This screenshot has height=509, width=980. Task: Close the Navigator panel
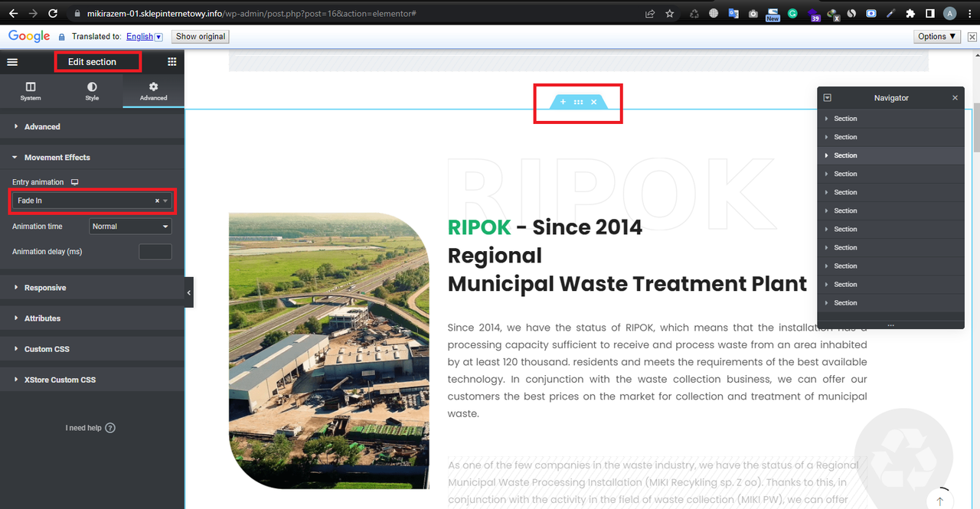pyautogui.click(x=955, y=98)
